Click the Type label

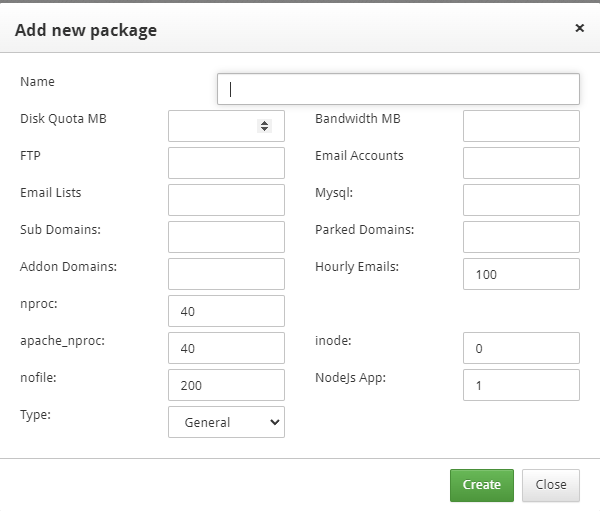click(36, 415)
